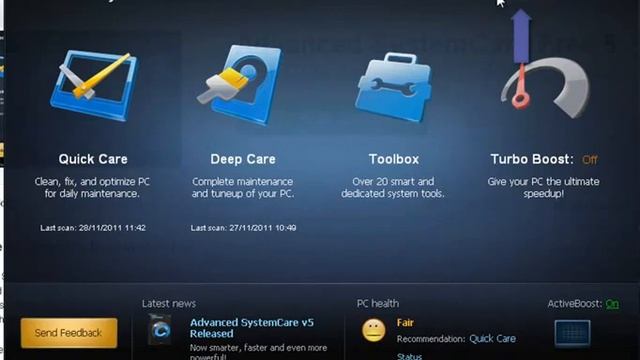The width and height of the screenshot is (640, 360).
Task: Select the Quick Care recommendation link
Action: pyautogui.click(x=492, y=339)
